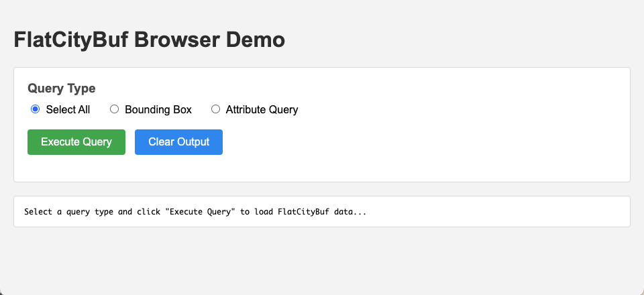This screenshot has height=295, width=644.
Task: Pick the Attribute Query radio option
Action: click(215, 109)
